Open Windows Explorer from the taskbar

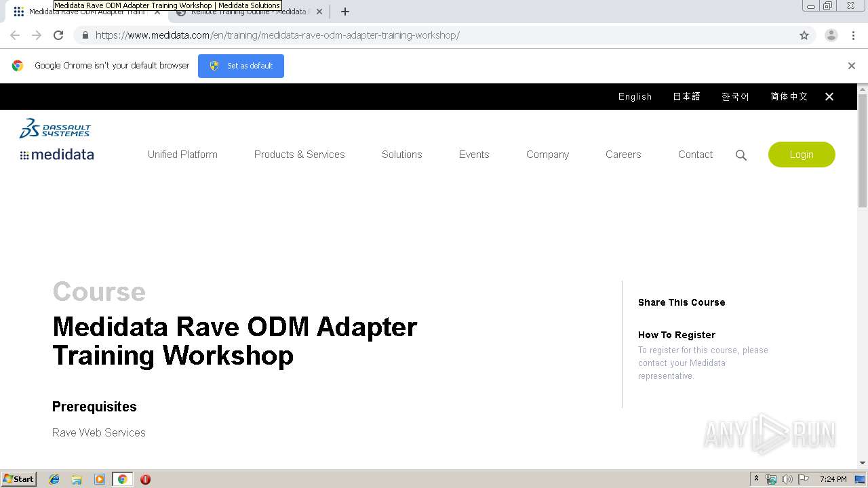[x=77, y=479]
